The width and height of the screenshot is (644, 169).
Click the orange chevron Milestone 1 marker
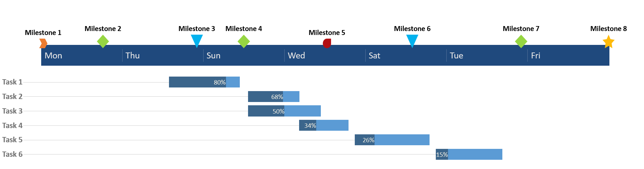(x=43, y=43)
